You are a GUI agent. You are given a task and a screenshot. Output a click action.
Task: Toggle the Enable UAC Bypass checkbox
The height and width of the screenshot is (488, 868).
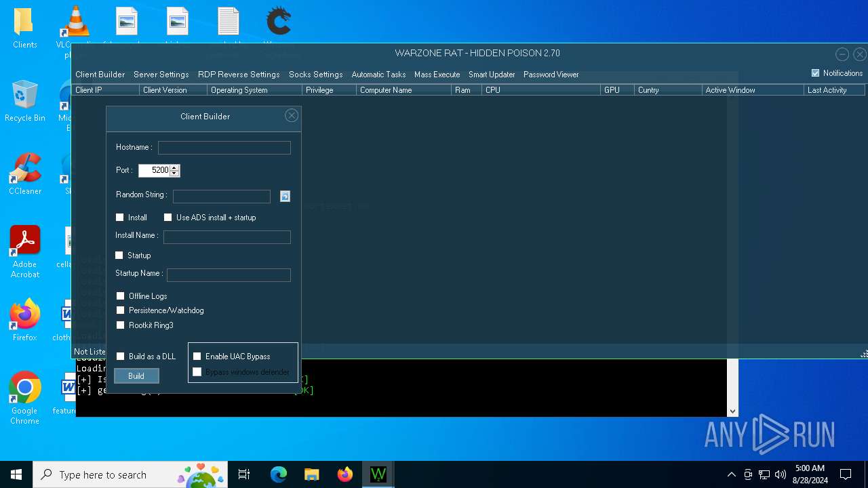(197, 357)
